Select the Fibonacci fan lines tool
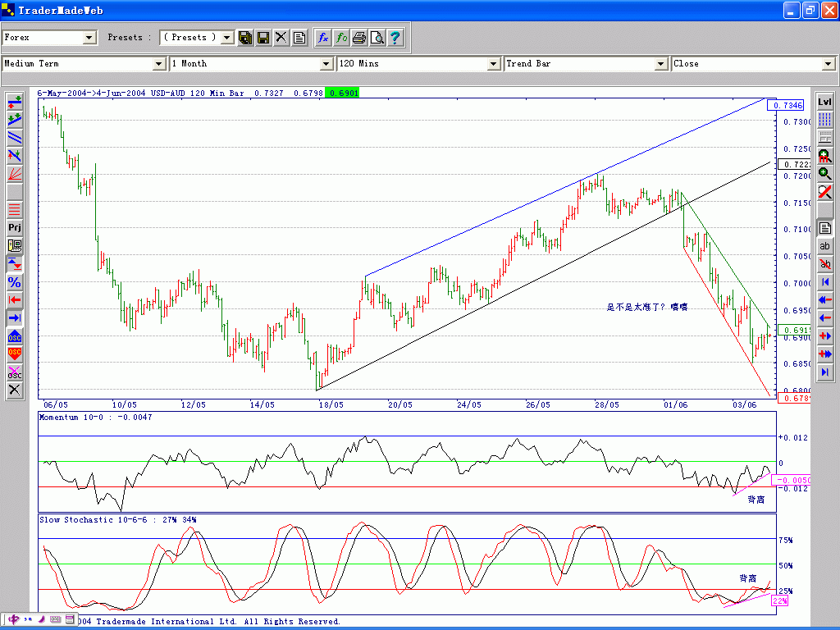The image size is (840, 630). coord(15,173)
